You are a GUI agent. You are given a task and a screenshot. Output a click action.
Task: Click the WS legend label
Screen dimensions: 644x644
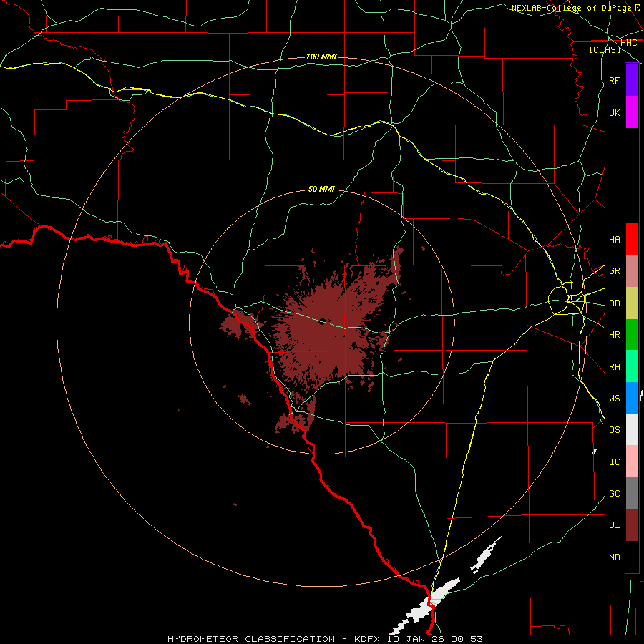[x=615, y=399]
